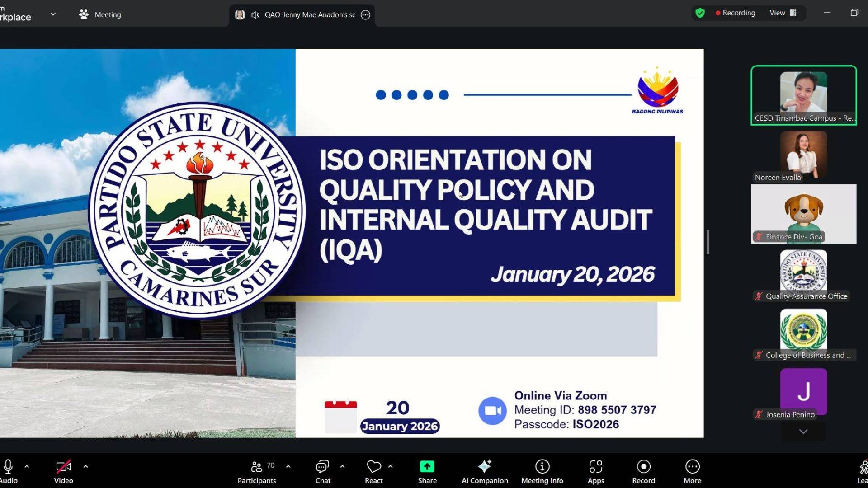Toggle Josenia Penino's muted microphone indicator

pyautogui.click(x=758, y=414)
